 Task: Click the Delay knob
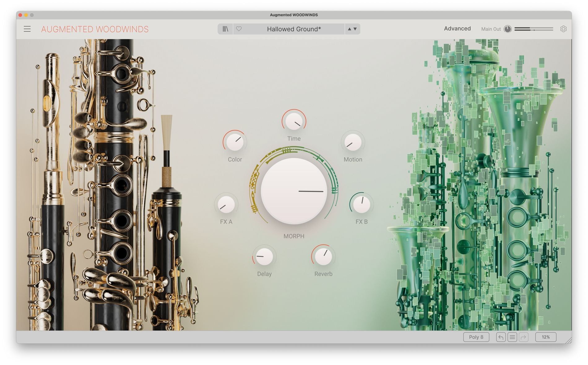(x=264, y=257)
